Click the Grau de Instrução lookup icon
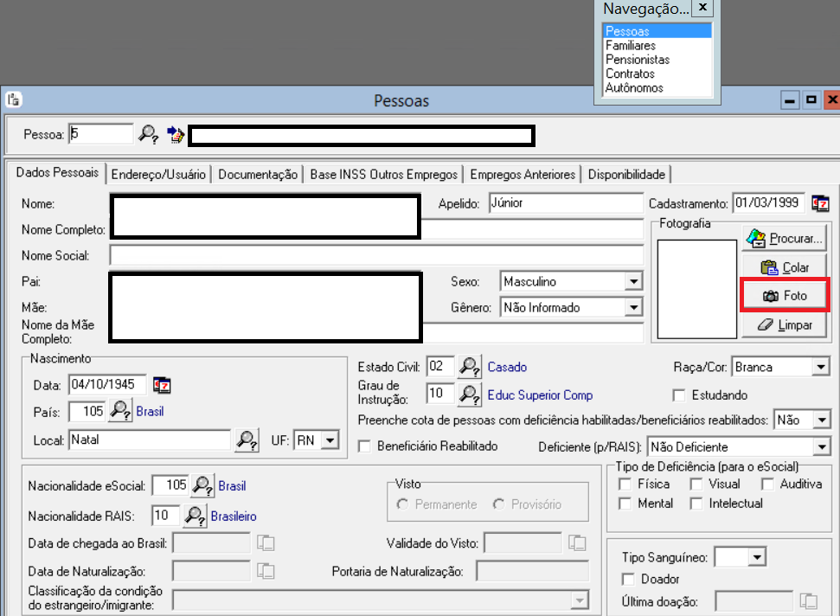 469,395
